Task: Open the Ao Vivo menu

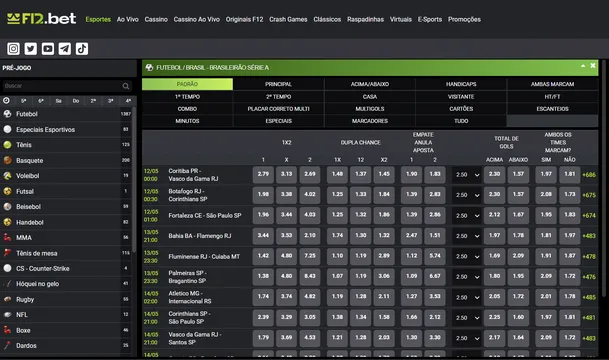Action: [127, 19]
